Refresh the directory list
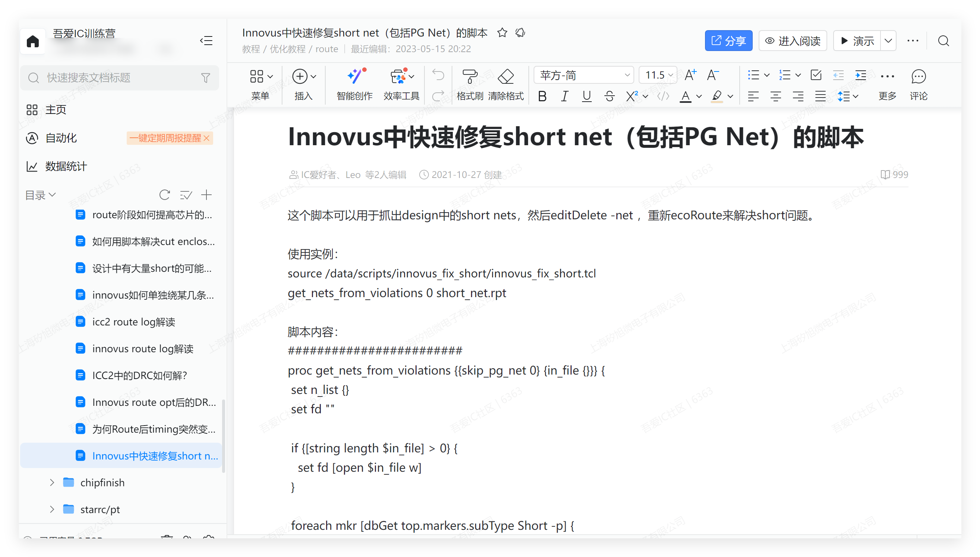 click(165, 195)
